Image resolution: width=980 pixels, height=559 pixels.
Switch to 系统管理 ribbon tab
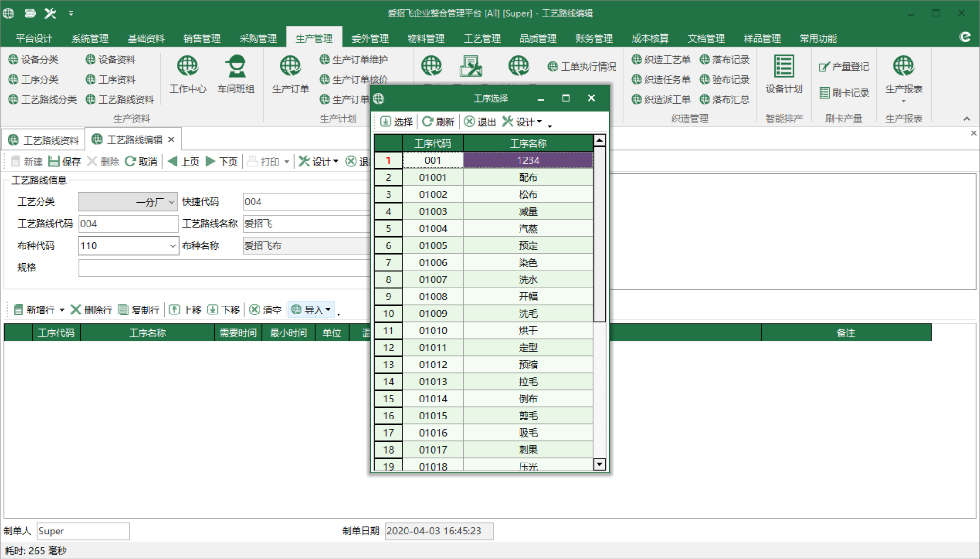coord(90,38)
